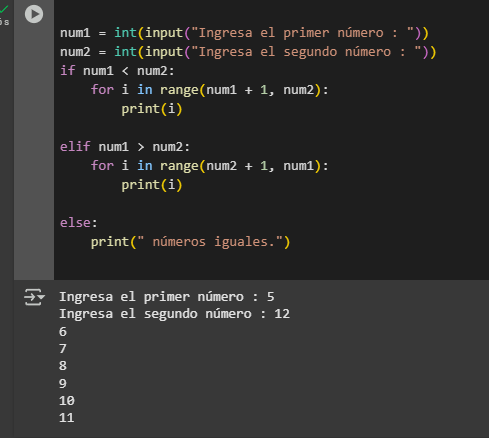Run the code cell with play button
Screen dimensions: 489x438
click(x=34, y=14)
